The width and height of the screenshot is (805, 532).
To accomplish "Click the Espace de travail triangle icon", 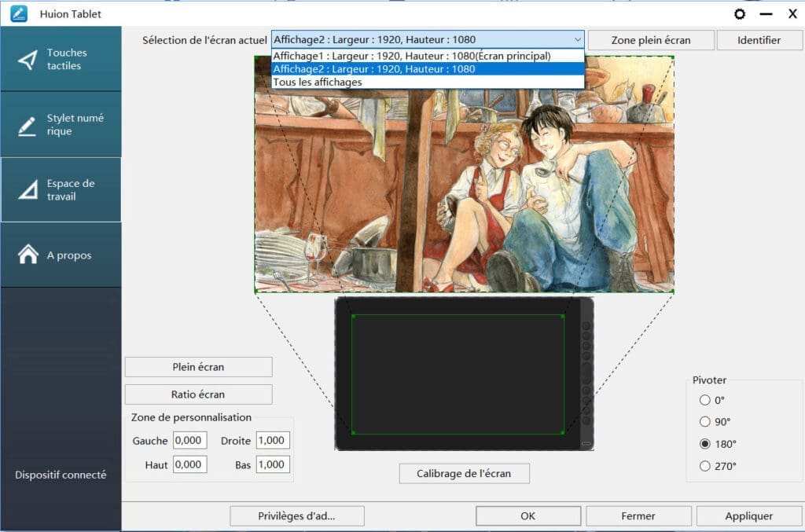I will pos(28,190).
